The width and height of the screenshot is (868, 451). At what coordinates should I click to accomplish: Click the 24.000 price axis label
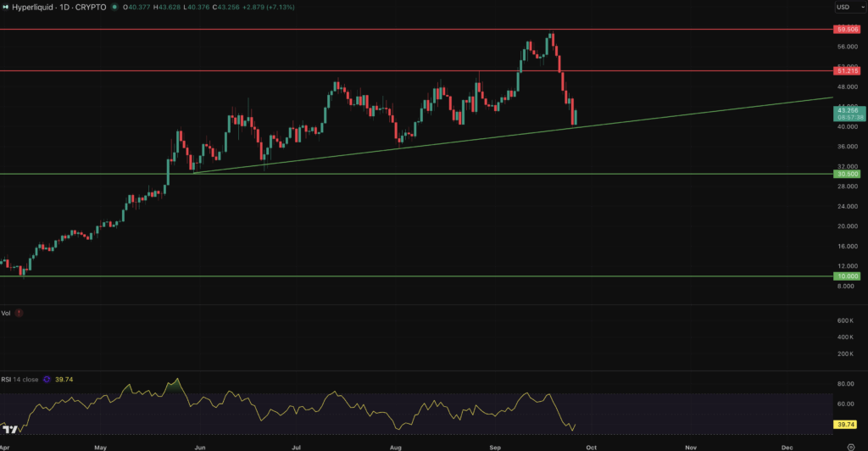point(848,206)
